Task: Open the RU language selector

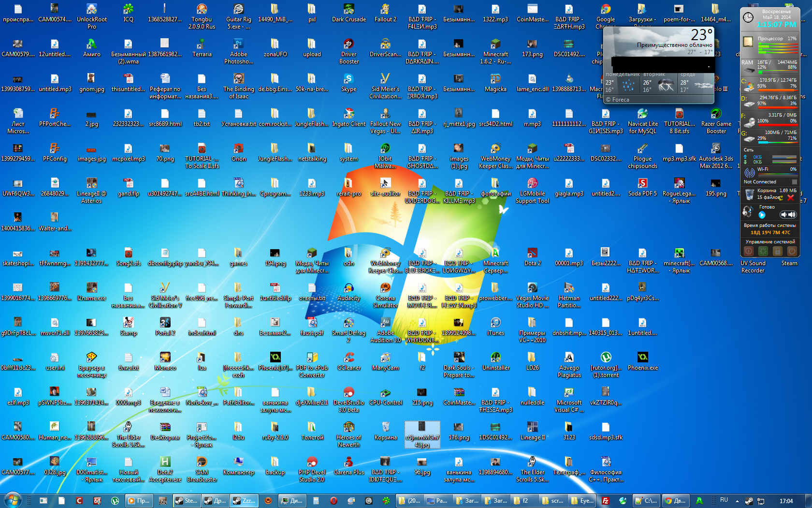Action: (x=724, y=500)
